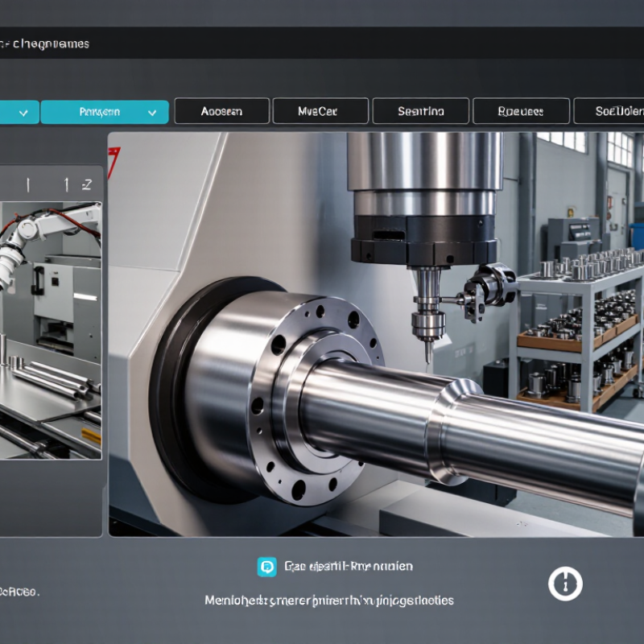Select the SeeUoler tab

click(609, 111)
